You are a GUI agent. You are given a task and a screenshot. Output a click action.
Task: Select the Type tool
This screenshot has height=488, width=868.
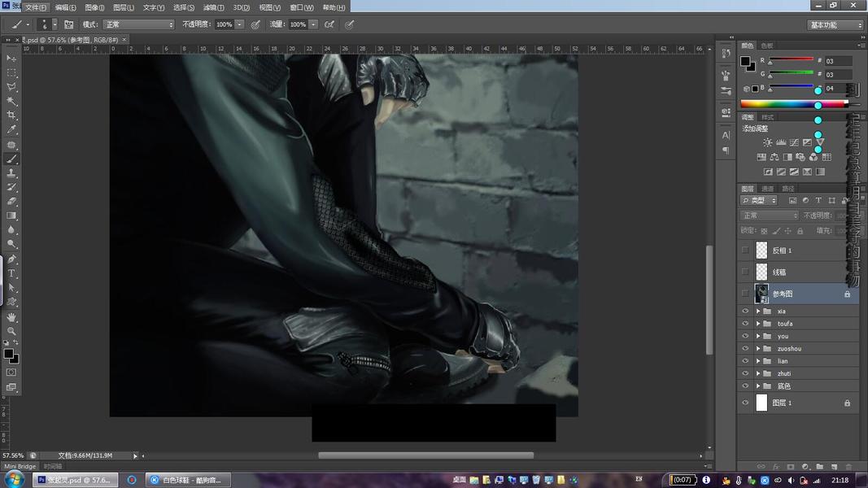11,274
